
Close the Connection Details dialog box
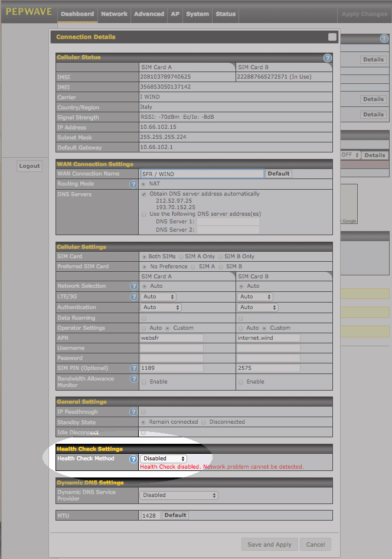coord(332,37)
